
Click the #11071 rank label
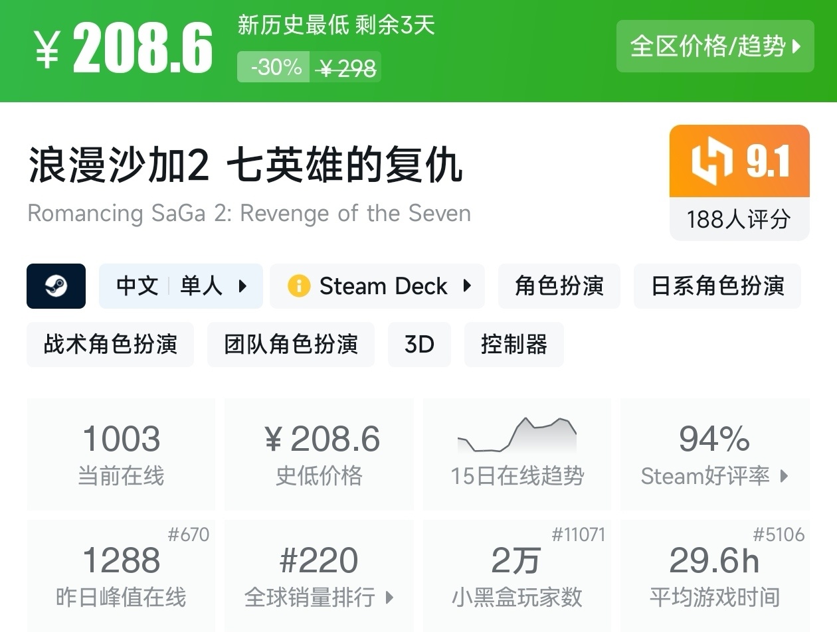point(579,534)
